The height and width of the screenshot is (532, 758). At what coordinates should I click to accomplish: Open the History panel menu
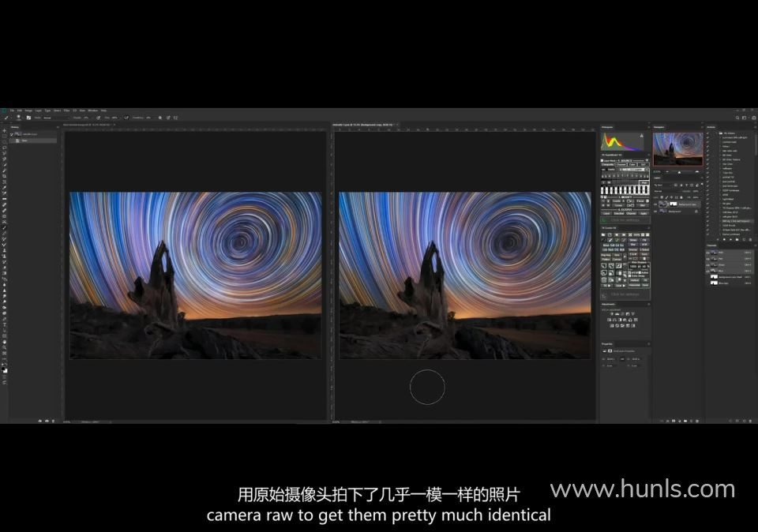pyautogui.click(x=58, y=127)
